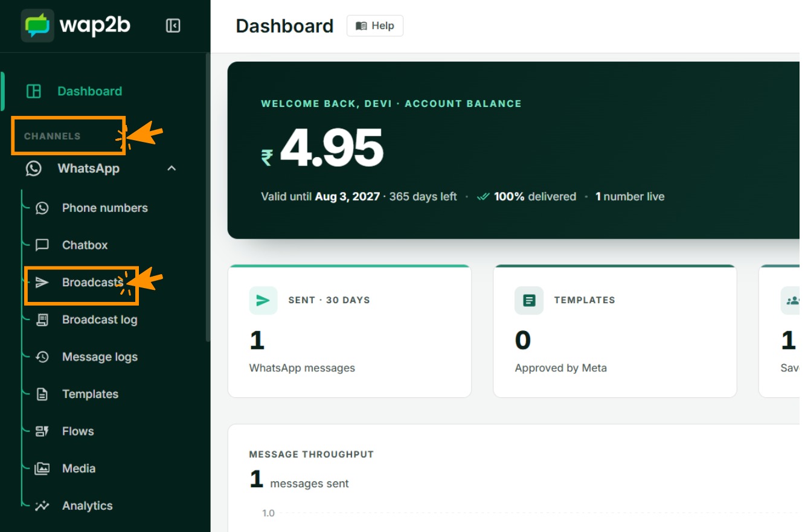
Task: Click the book icon in Help button
Action: click(361, 26)
